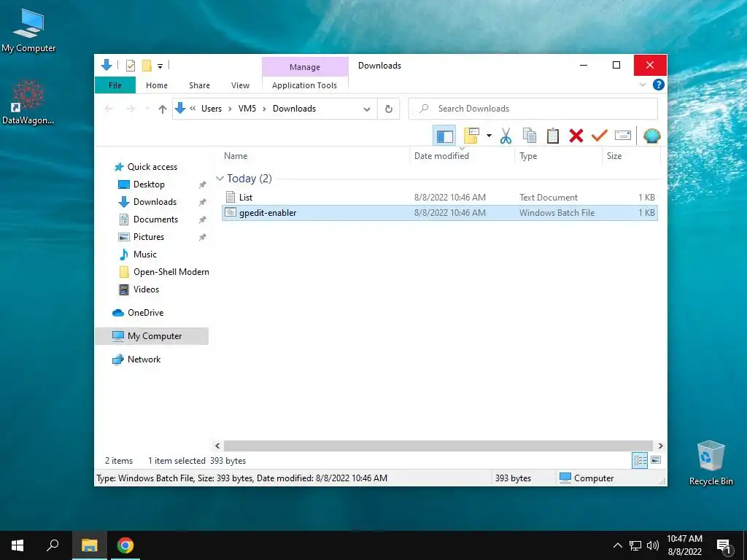Click the Copy toolbar icon
747x560 pixels.
530,136
